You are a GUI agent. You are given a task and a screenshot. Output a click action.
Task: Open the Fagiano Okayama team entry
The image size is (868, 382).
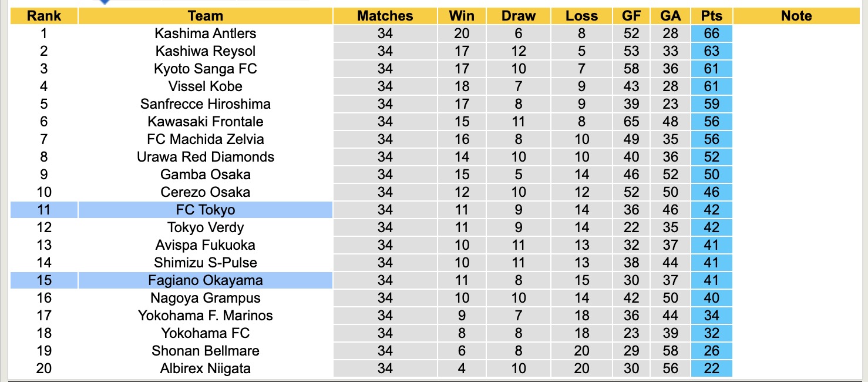point(206,280)
